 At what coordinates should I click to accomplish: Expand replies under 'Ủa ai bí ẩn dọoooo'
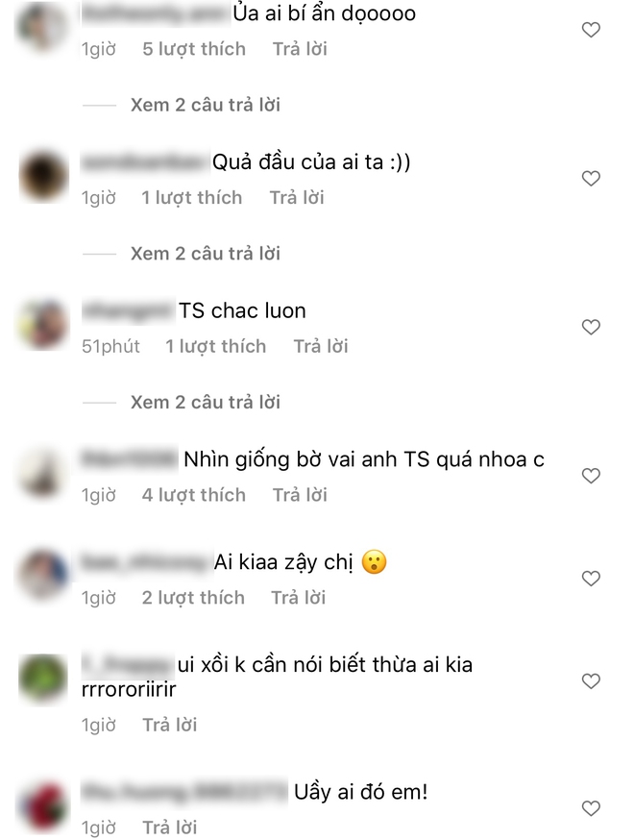(205, 105)
